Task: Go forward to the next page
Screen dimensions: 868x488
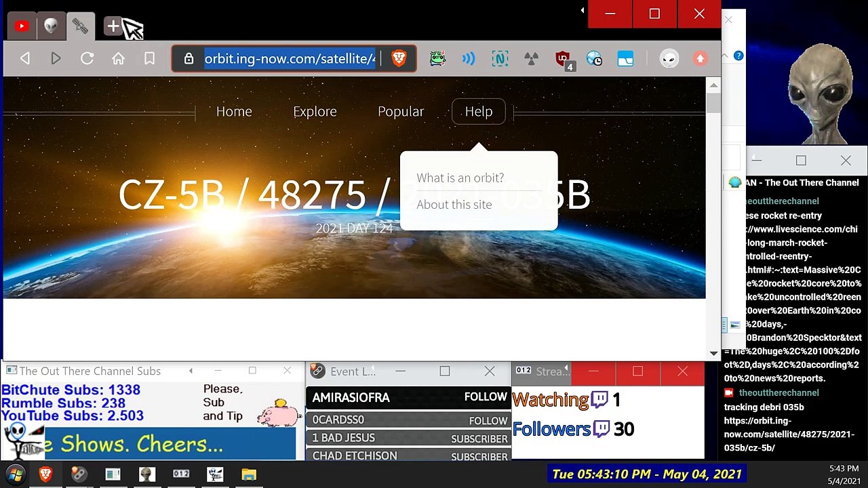Action: coord(56,59)
